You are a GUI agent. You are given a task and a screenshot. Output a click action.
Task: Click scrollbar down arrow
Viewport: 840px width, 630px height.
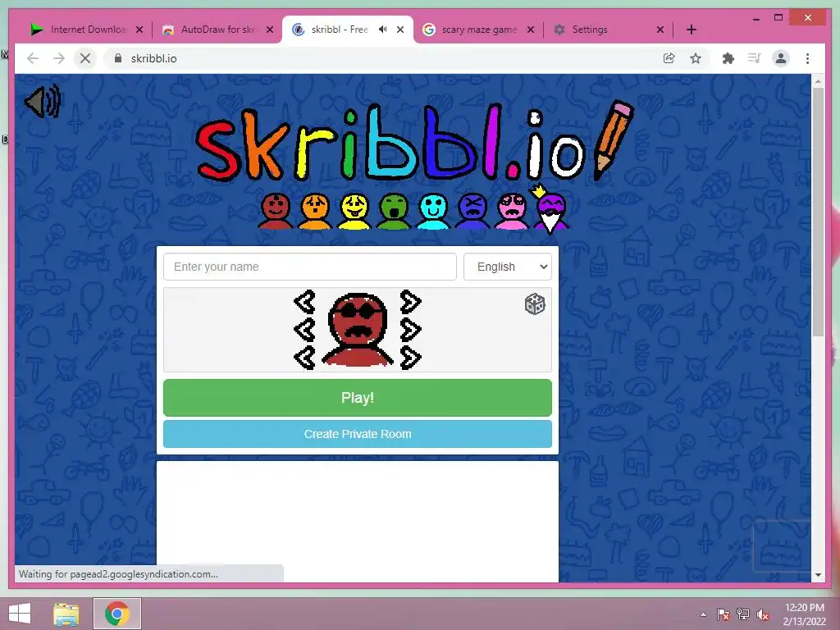click(x=818, y=575)
